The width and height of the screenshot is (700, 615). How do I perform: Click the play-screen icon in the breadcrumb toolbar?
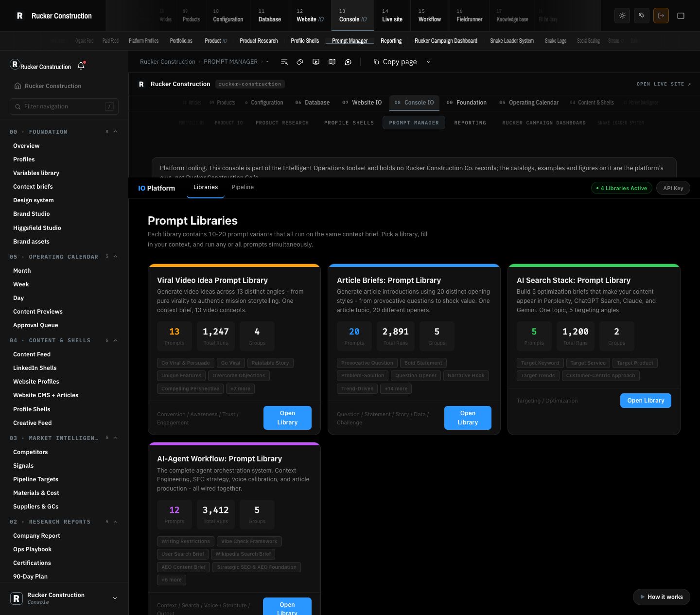(x=316, y=62)
